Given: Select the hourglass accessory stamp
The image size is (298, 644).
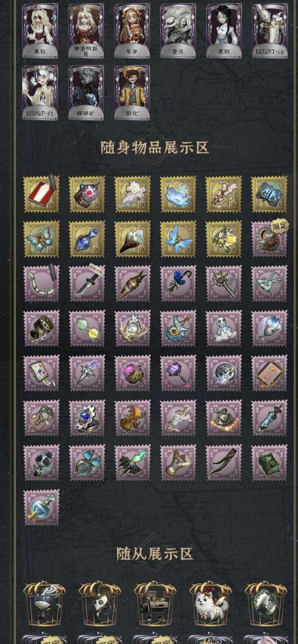Looking at the screenshot, I should tap(178, 462).
